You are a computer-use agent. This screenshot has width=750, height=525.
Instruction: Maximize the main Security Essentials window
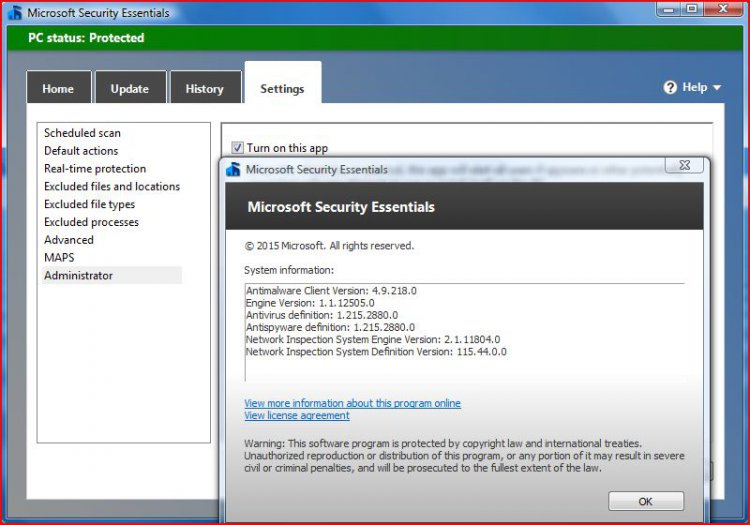692,9
